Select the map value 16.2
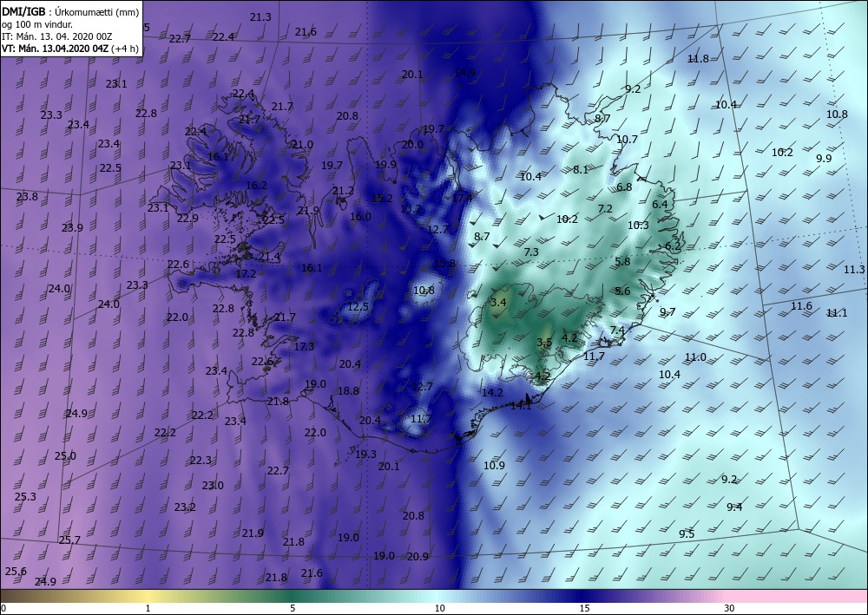 tap(256, 186)
